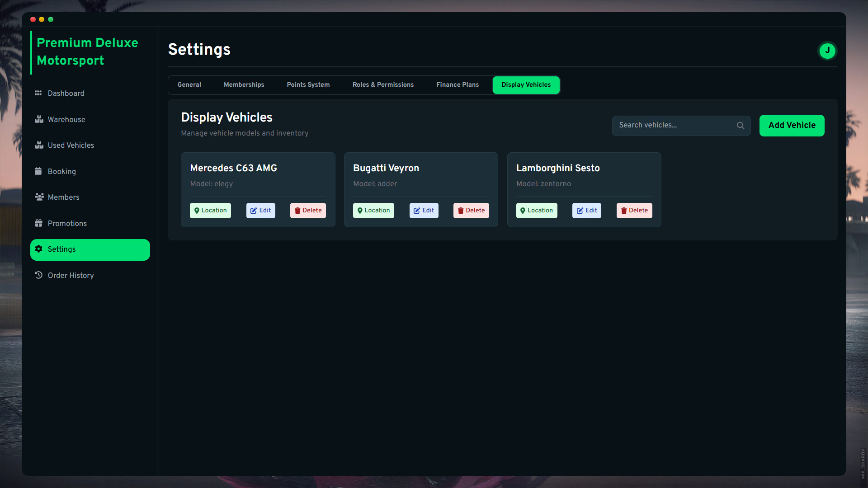The image size is (868, 488).
Task: Click the location pin on Mercedes C63 AMG
Action: (197, 211)
